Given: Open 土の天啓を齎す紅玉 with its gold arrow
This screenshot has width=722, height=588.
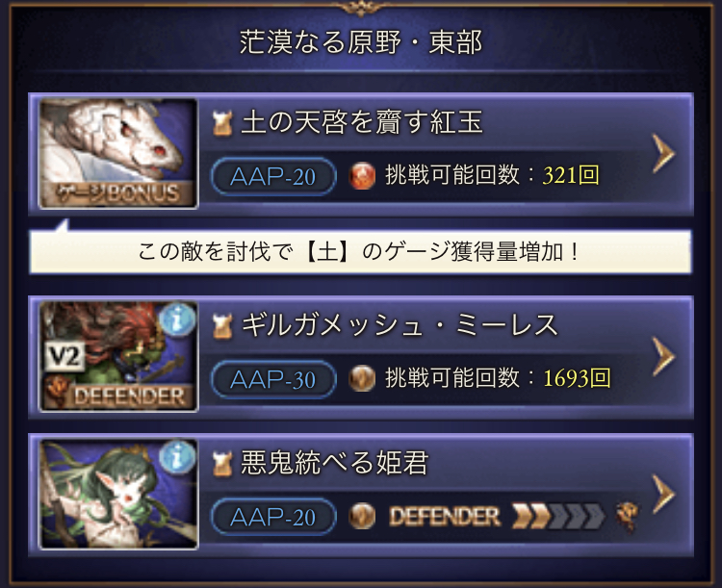Looking at the screenshot, I should tap(663, 154).
